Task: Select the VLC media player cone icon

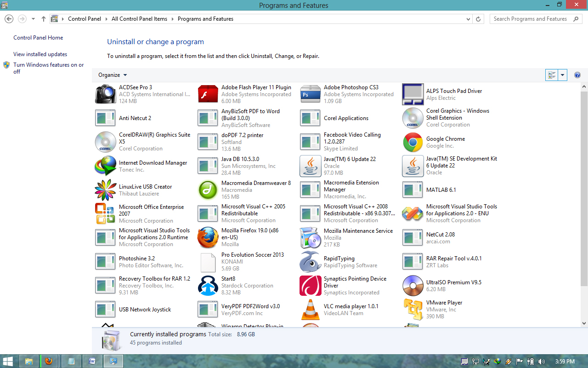Action: (311, 310)
